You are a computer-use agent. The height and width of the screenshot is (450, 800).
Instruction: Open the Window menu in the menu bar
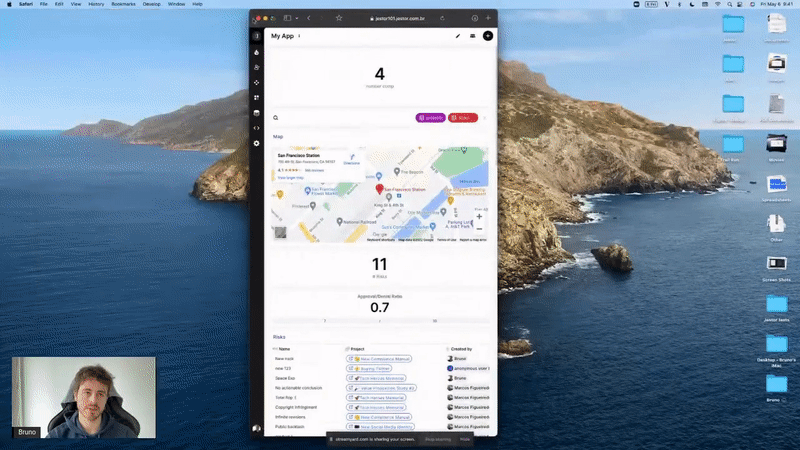(x=177, y=4)
